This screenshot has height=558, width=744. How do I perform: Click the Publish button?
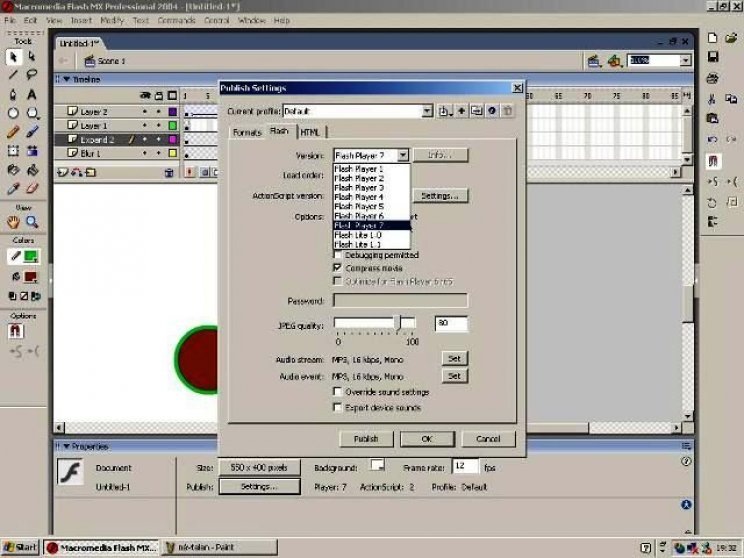[366, 439]
